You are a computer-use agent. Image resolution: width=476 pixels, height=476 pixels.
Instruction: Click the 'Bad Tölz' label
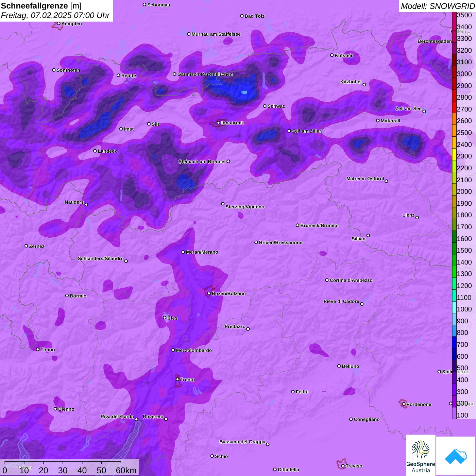[x=254, y=16]
